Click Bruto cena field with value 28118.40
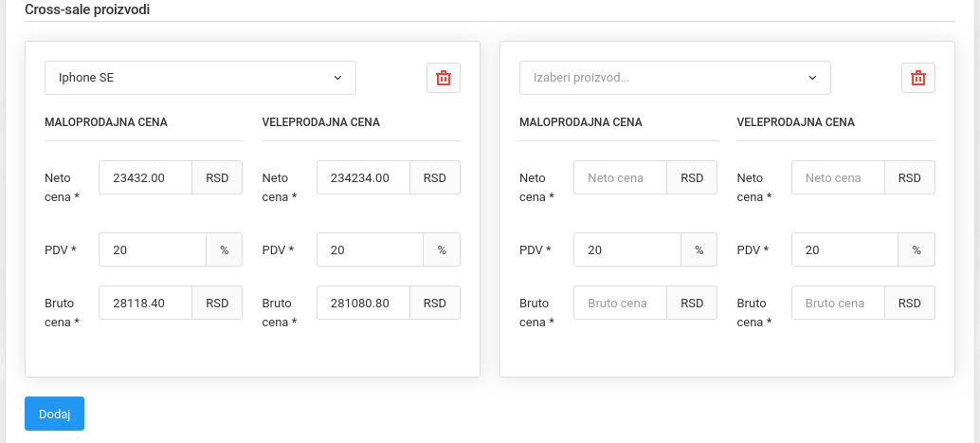The height and width of the screenshot is (443, 980). (x=146, y=304)
